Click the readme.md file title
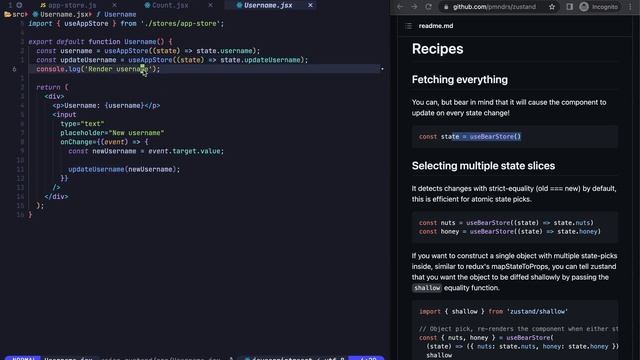The width and height of the screenshot is (640, 360). click(436, 26)
